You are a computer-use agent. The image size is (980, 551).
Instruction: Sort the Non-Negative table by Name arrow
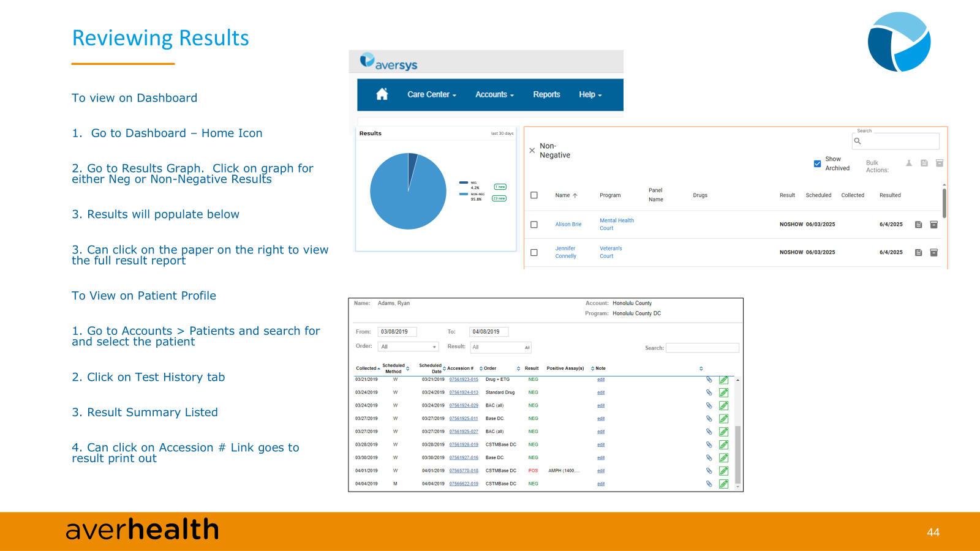(x=575, y=195)
